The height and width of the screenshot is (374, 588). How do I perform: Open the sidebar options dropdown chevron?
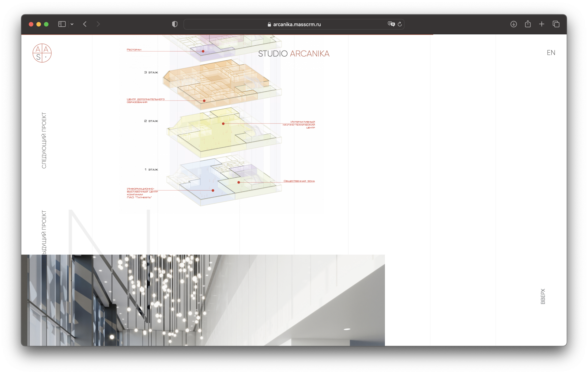pyautogui.click(x=72, y=24)
